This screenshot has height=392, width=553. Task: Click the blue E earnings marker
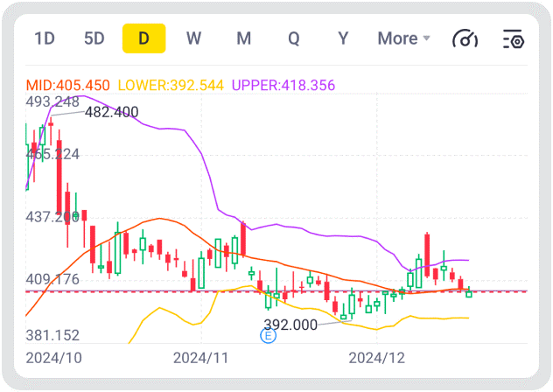269,336
